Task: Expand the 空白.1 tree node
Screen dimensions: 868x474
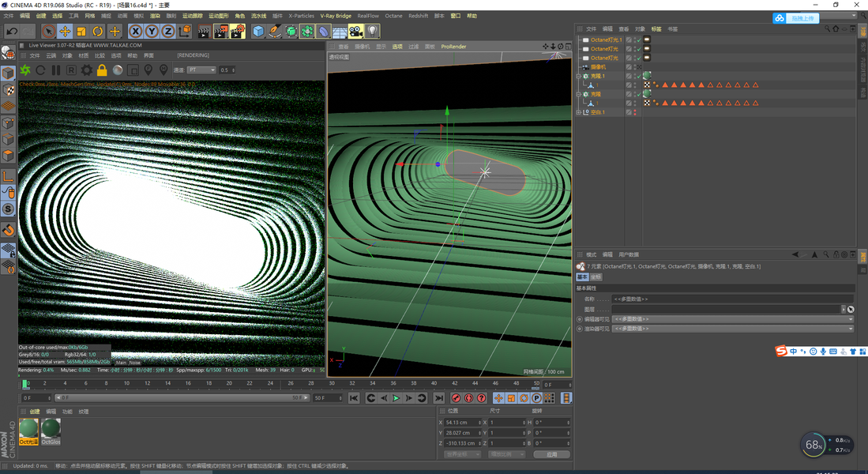Action: (578, 112)
